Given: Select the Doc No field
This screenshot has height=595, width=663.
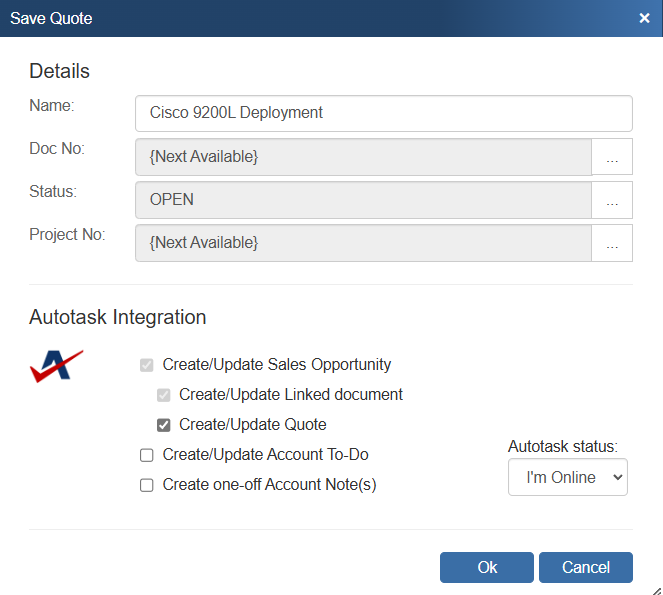Looking at the screenshot, I should coord(363,157).
